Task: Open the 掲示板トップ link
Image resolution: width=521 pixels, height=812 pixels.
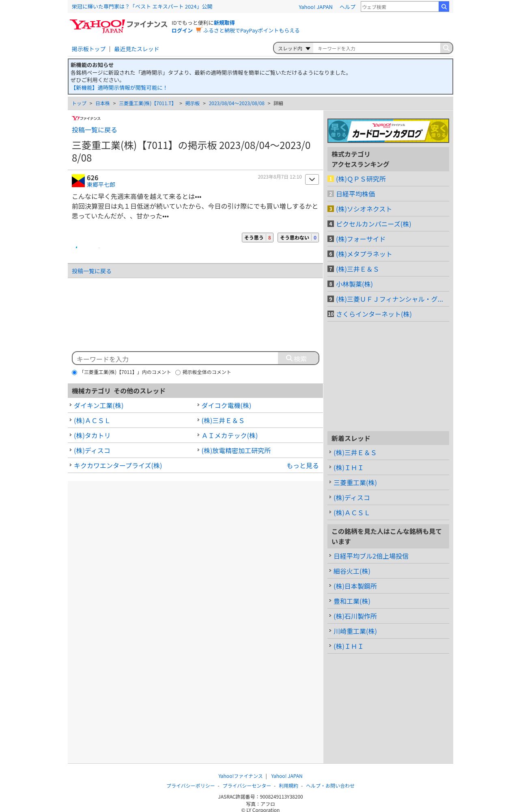Action: click(x=88, y=49)
